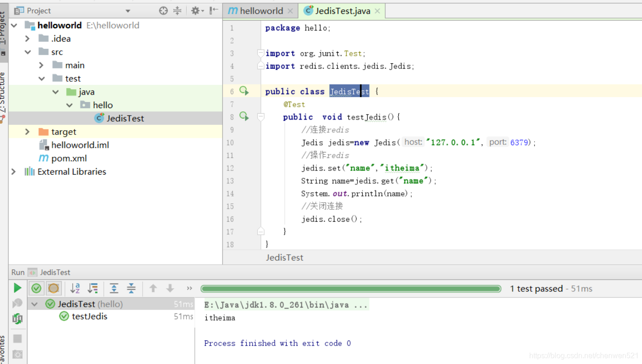Click the stop process square icon
The image size is (642, 364).
[x=18, y=339]
